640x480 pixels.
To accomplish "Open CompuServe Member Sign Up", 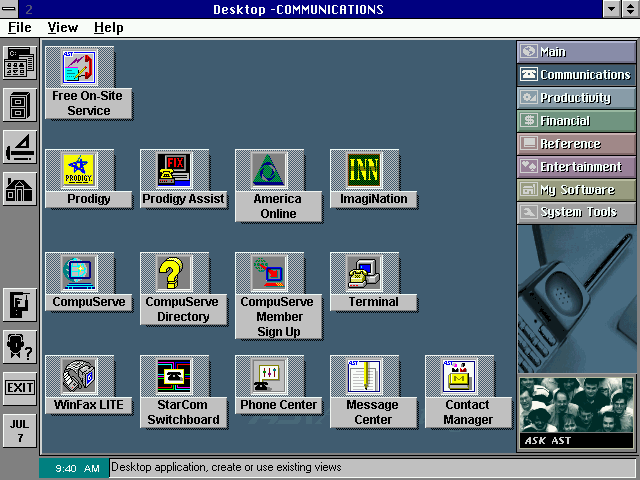I will tap(269, 273).
